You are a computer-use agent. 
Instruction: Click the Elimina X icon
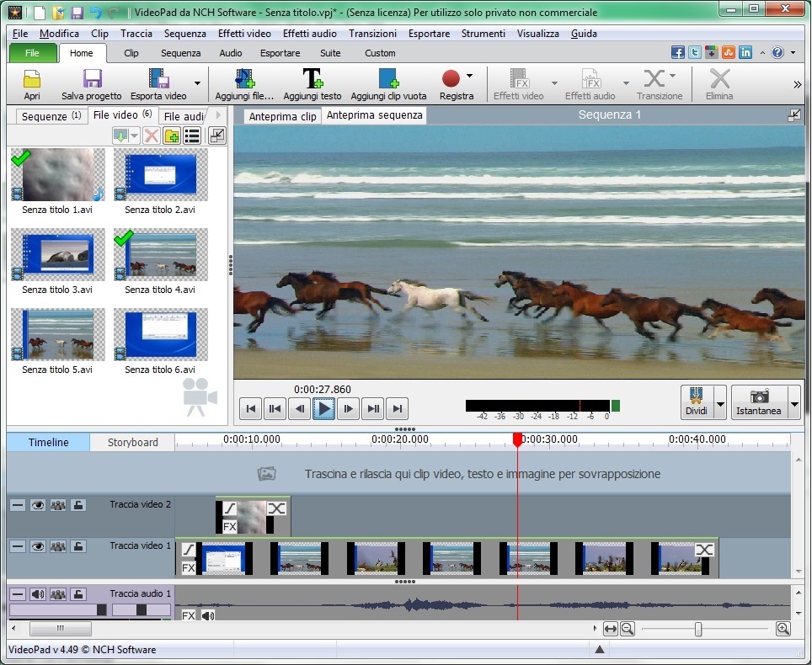click(719, 78)
